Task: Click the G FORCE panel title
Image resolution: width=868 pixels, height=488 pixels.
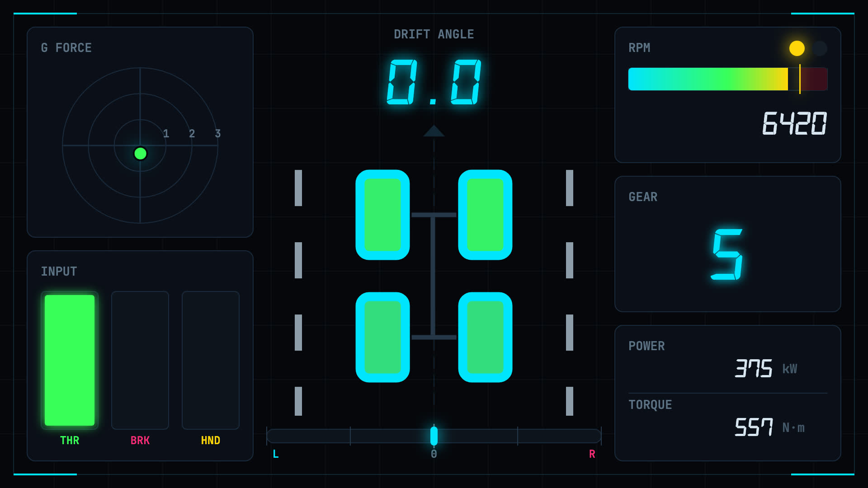Action: coord(66,48)
